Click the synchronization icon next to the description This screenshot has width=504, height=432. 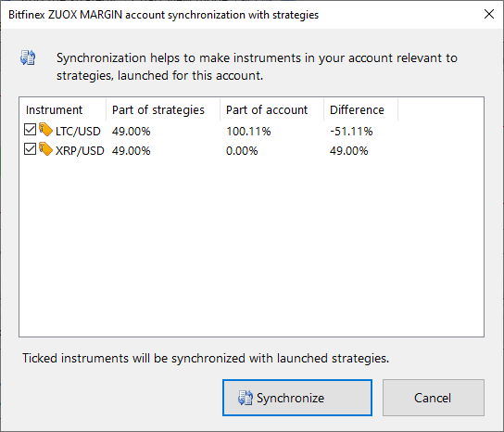click(28, 57)
